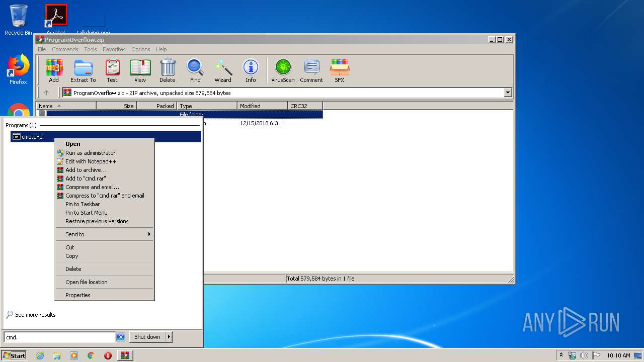Open the Help menu
644x362 pixels.
161,49
